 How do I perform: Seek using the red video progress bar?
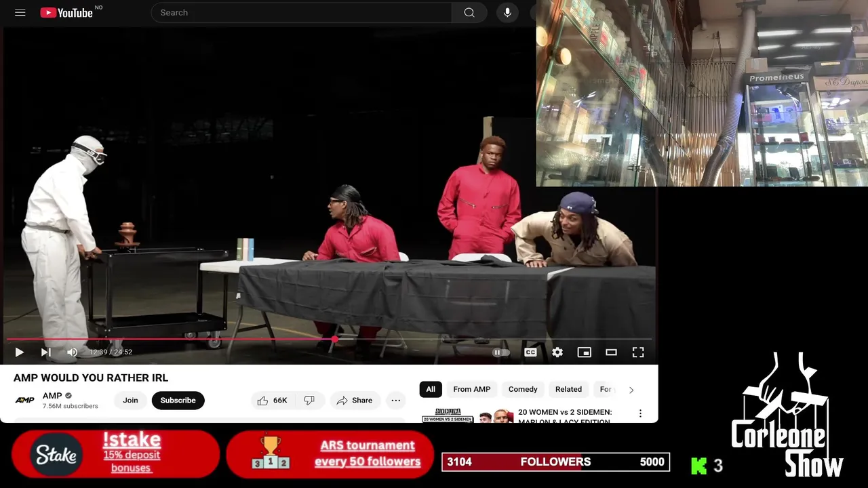pos(329,339)
